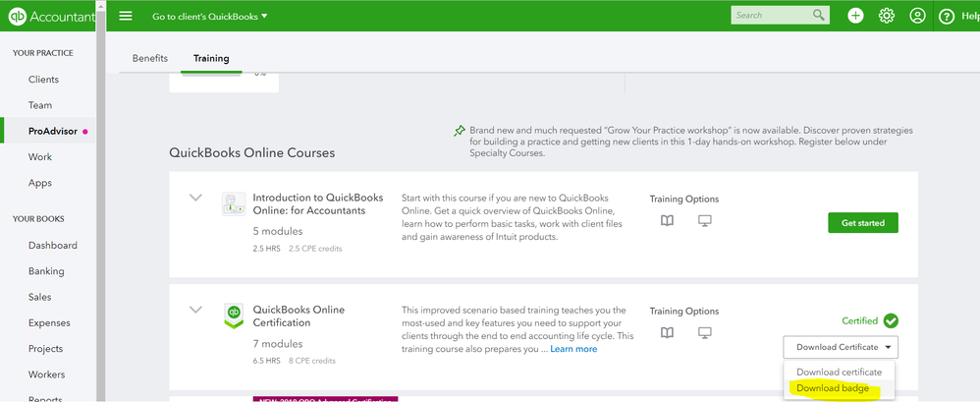Click the QuickBooks Online Certification badge icon

[x=234, y=316]
